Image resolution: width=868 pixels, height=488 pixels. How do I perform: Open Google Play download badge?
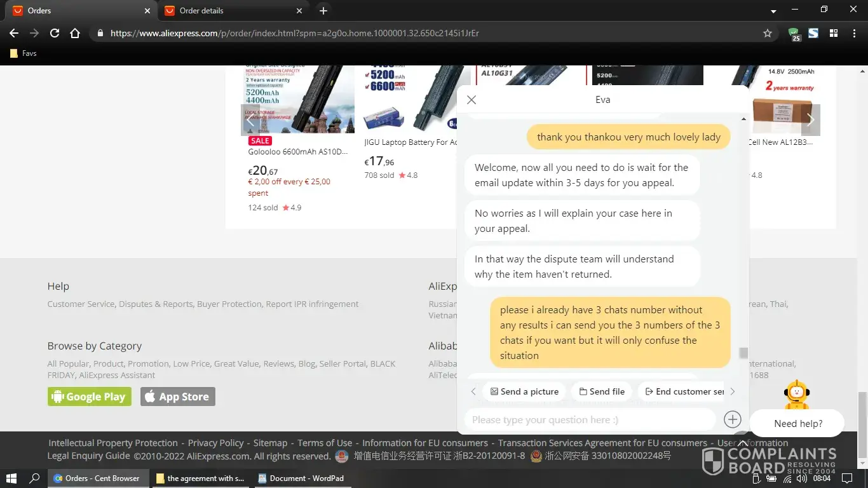[x=90, y=396]
